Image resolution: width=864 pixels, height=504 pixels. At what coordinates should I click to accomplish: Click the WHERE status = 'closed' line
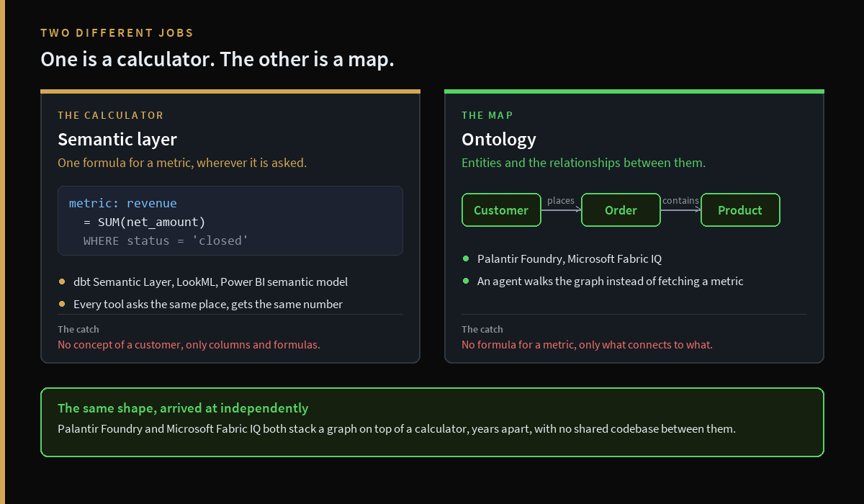tap(166, 240)
